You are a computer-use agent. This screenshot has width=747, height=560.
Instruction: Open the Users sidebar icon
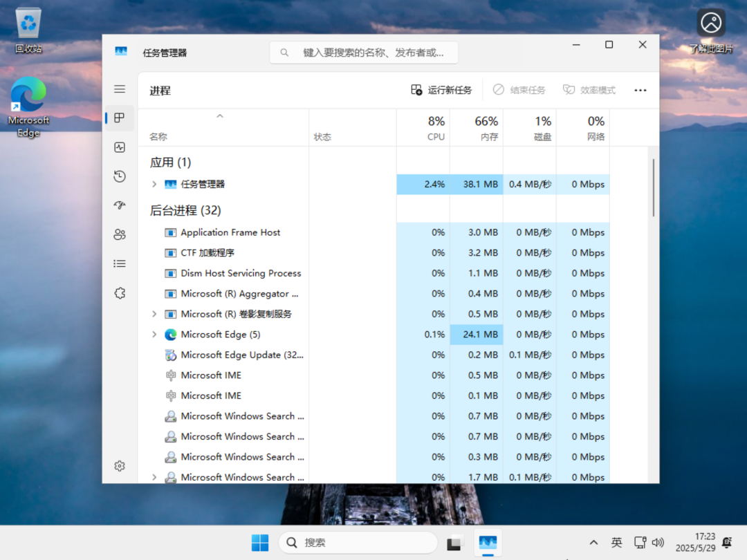tap(120, 234)
